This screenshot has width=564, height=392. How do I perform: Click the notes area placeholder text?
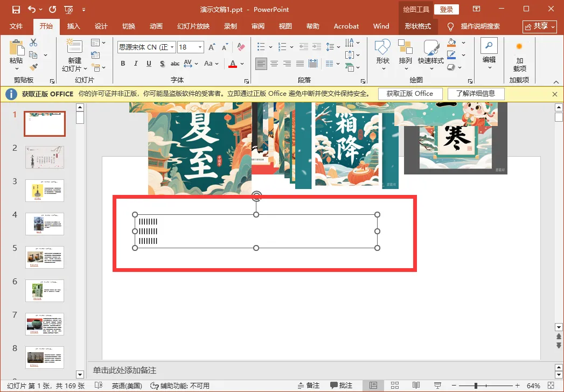click(x=124, y=370)
